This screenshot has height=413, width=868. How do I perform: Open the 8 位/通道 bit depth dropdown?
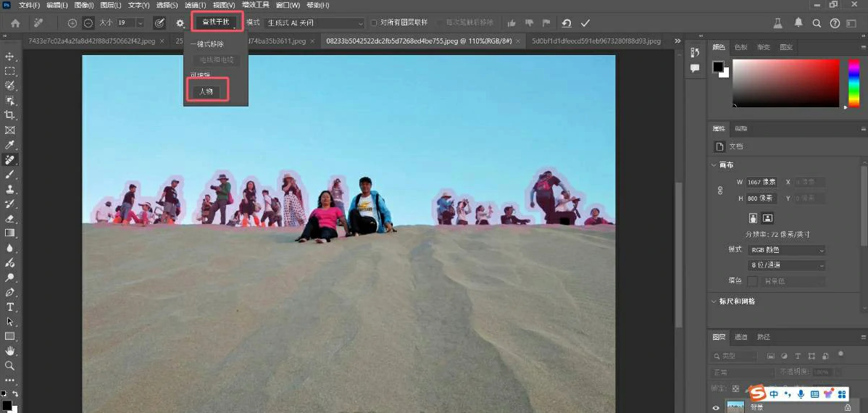click(x=787, y=265)
